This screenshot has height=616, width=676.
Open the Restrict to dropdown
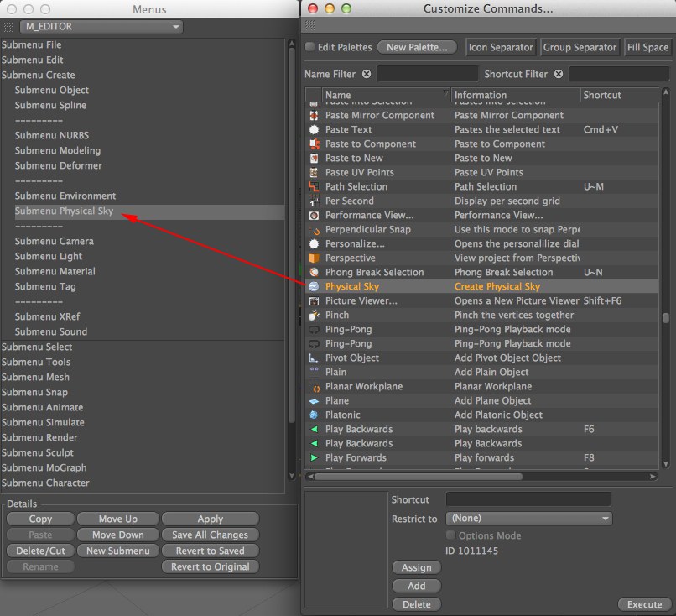[x=528, y=519]
